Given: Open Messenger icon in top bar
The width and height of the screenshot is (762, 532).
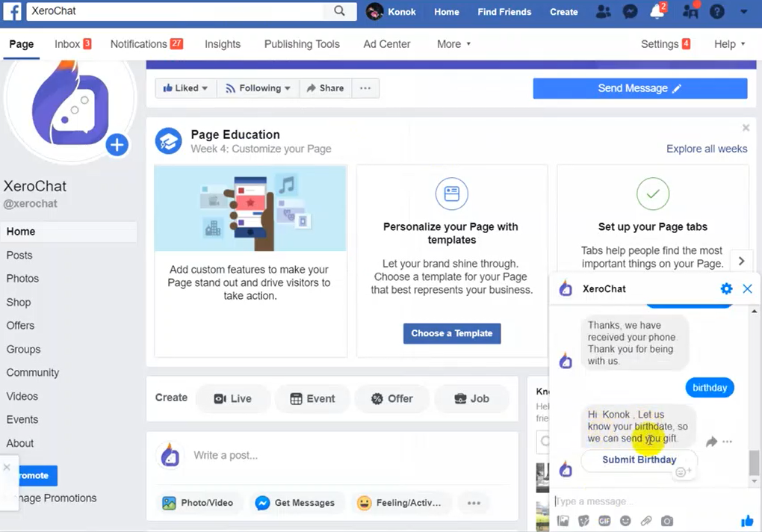Looking at the screenshot, I should tap(631, 12).
